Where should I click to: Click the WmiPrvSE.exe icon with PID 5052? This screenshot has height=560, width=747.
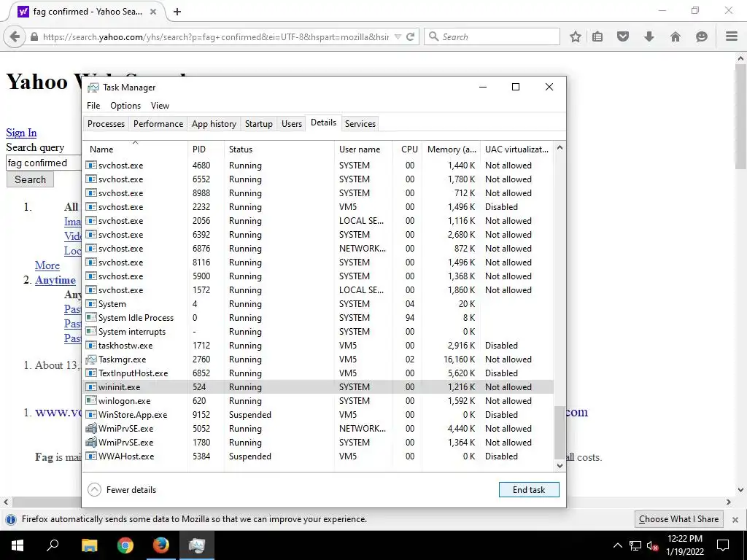[91, 428]
